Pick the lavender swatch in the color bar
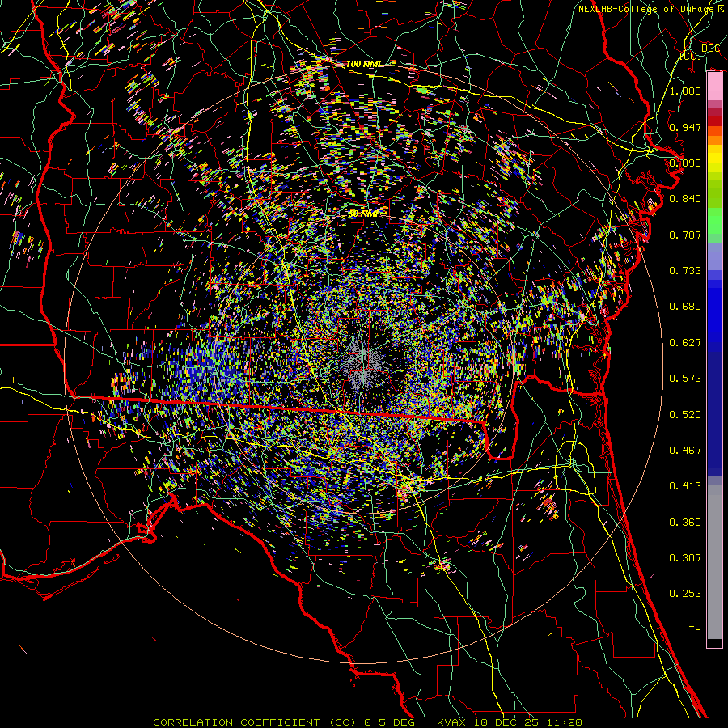 coord(714,256)
